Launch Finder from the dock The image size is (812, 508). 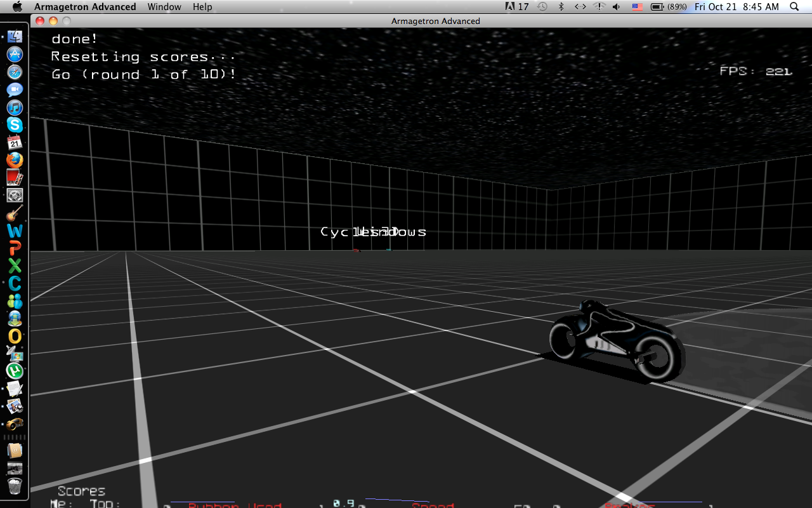(15, 37)
